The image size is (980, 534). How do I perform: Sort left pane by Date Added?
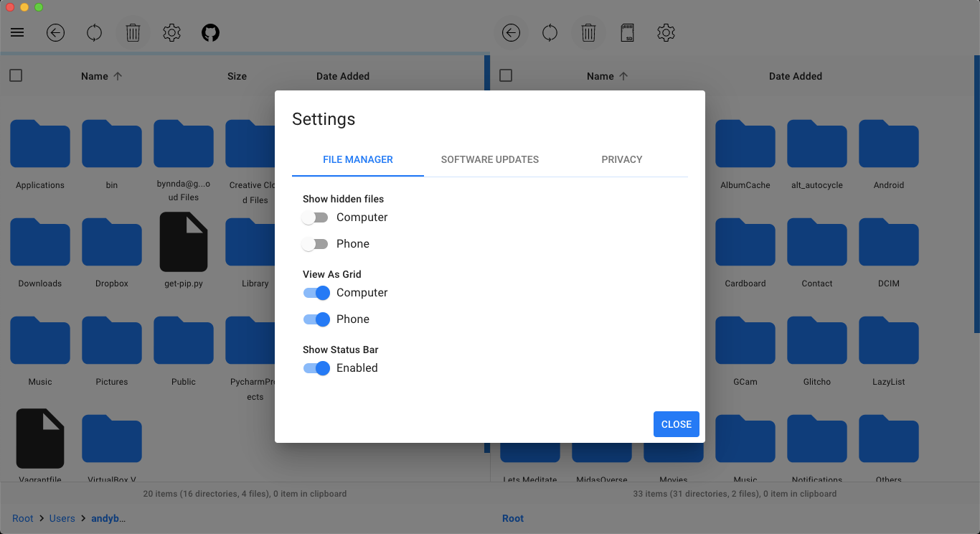(343, 76)
